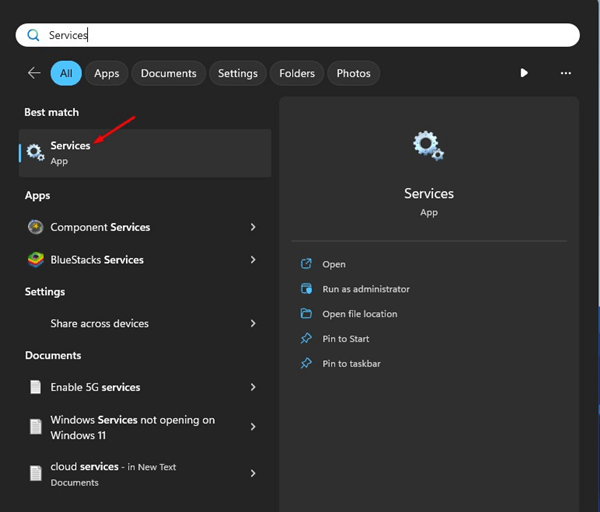Click the Component Services app icon
The image size is (600, 512).
tap(35, 227)
